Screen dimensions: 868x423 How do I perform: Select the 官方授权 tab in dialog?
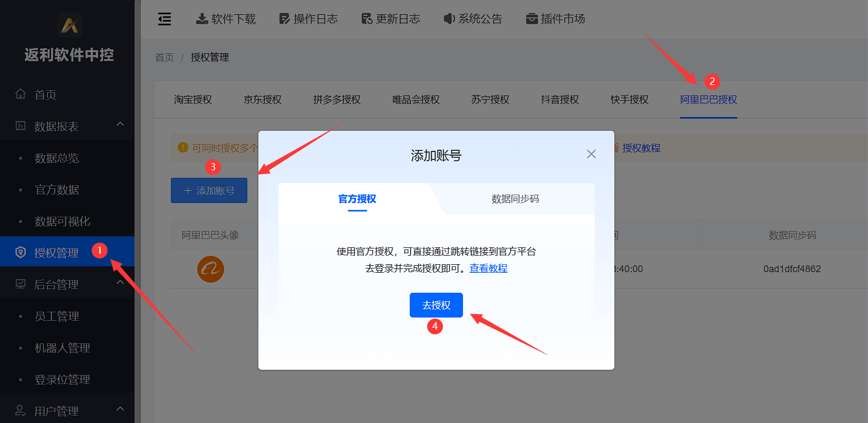[x=357, y=199]
